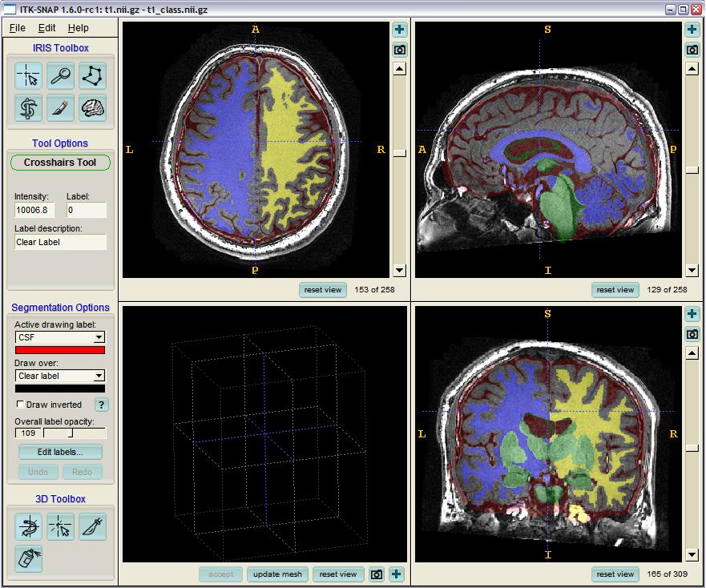Select the 3D rotate trackball tool
Screen dimensions: 706x588
tap(29, 527)
